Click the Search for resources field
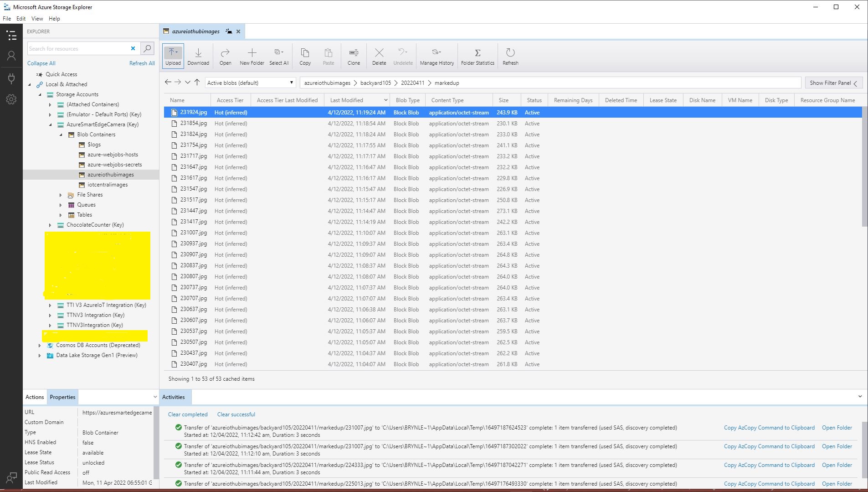868x492 pixels. pyautogui.click(x=77, y=49)
